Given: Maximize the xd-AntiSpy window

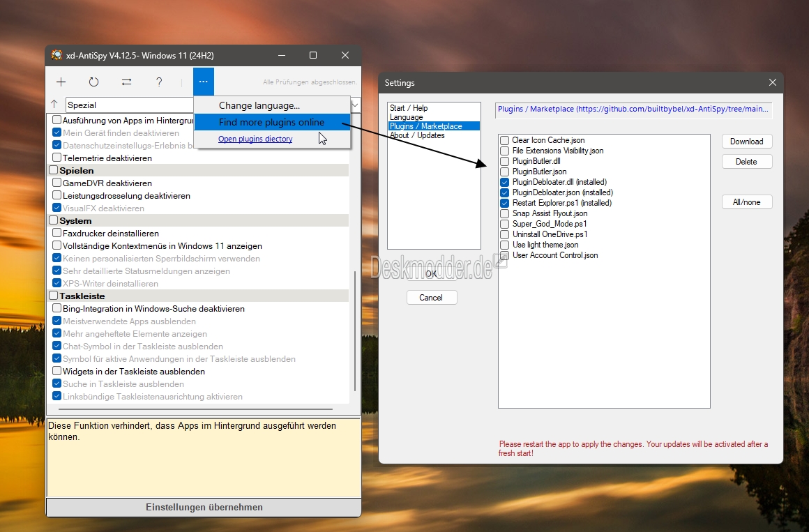Looking at the screenshot, I should pos(313,55).
